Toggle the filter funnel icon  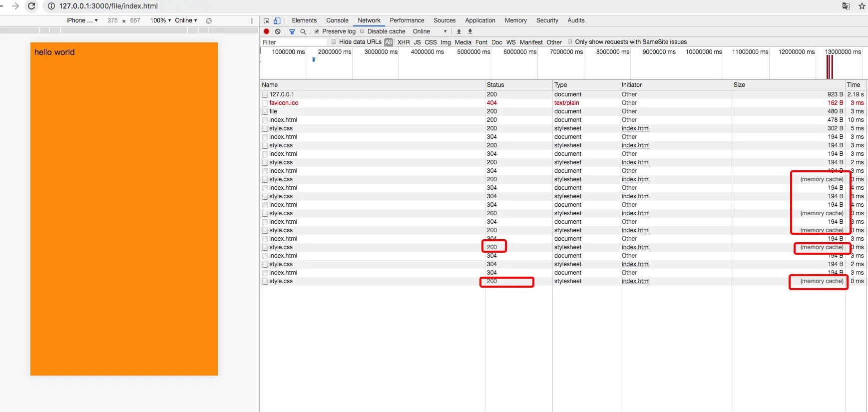pyautogui.click(x=292, y=31)
